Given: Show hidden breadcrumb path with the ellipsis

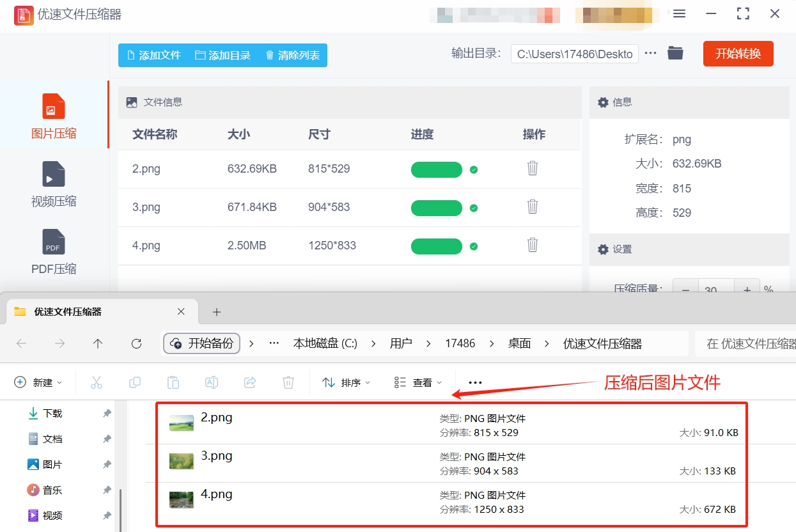Looking at the screenshot, I should pos(274,343).
